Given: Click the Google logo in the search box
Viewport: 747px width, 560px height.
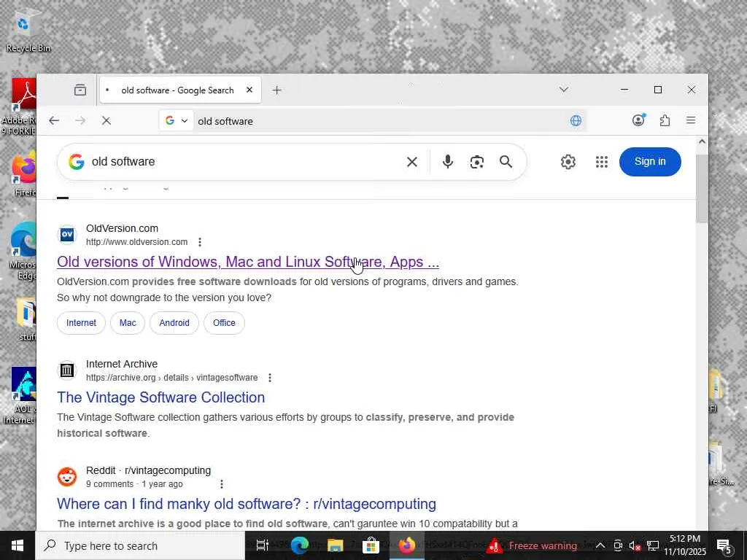Looking at the screenshot, I should click(x=76, y=162).
